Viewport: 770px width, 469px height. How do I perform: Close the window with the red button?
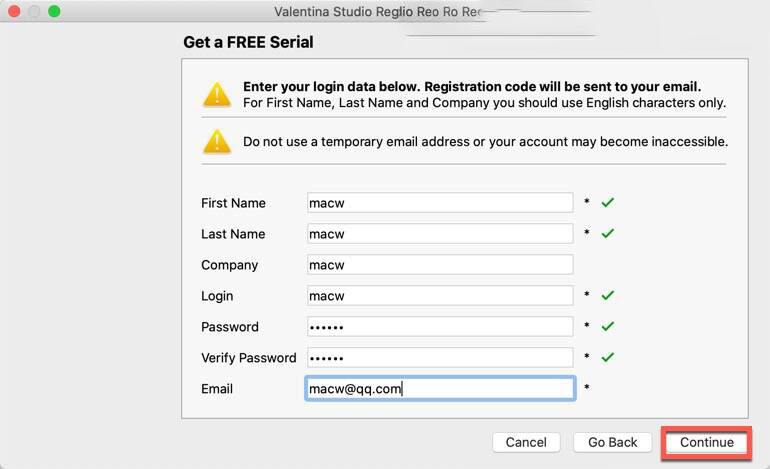14,12
